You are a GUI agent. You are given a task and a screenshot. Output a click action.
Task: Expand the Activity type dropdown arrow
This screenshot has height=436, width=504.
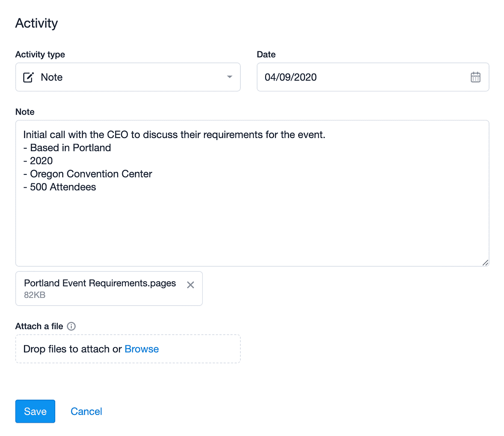tap(229, 77)
